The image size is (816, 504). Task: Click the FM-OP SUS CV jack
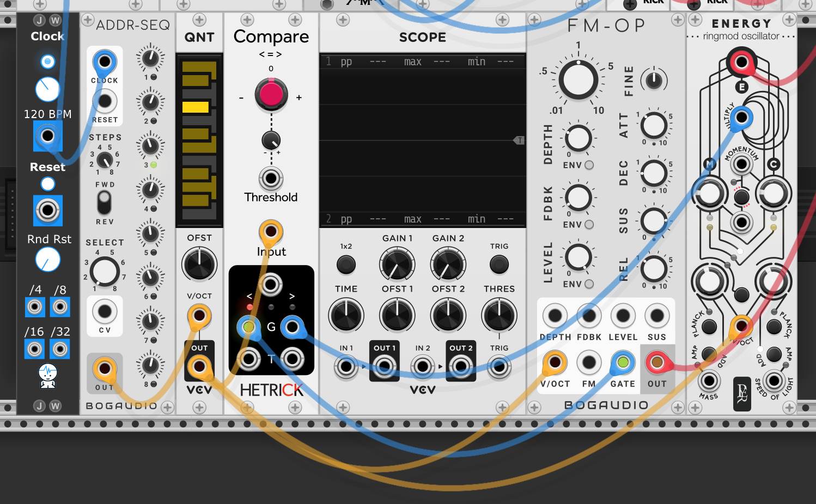coord(657,316)
